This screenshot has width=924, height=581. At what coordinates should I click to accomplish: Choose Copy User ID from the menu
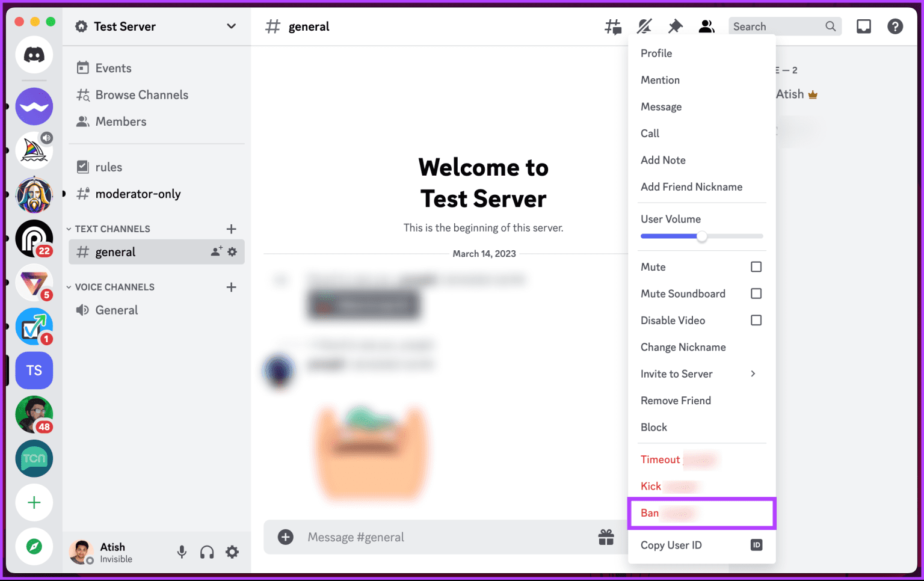671,545
